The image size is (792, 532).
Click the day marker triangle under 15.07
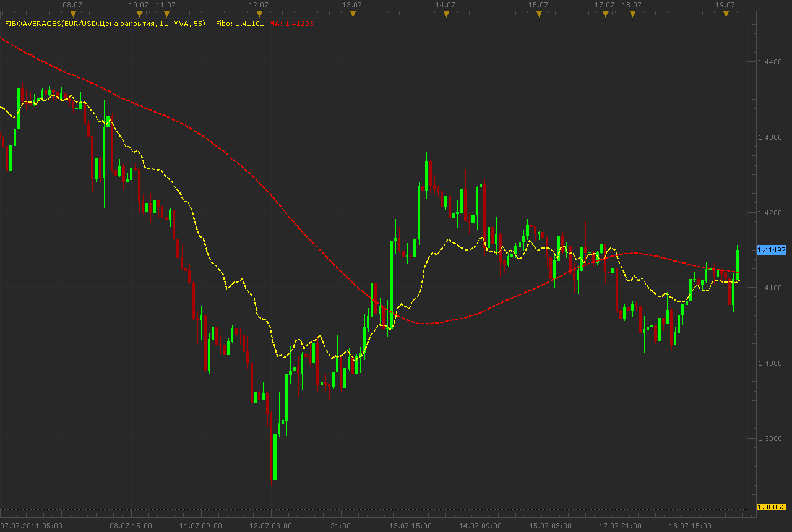point(539,14)
